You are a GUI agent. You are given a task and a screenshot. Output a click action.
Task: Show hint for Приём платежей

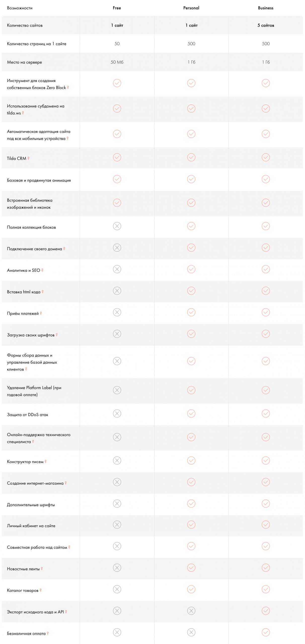pyautogui.click(x=41, y=313)
